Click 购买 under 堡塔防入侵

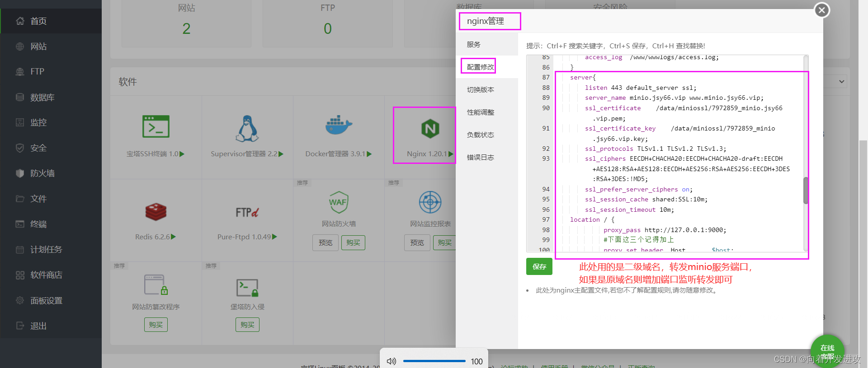(x=247, y=325)
